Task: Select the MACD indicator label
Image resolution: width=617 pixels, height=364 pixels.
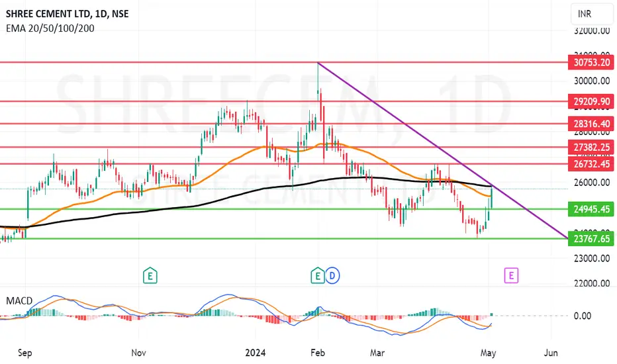Action: pos(19,301)
